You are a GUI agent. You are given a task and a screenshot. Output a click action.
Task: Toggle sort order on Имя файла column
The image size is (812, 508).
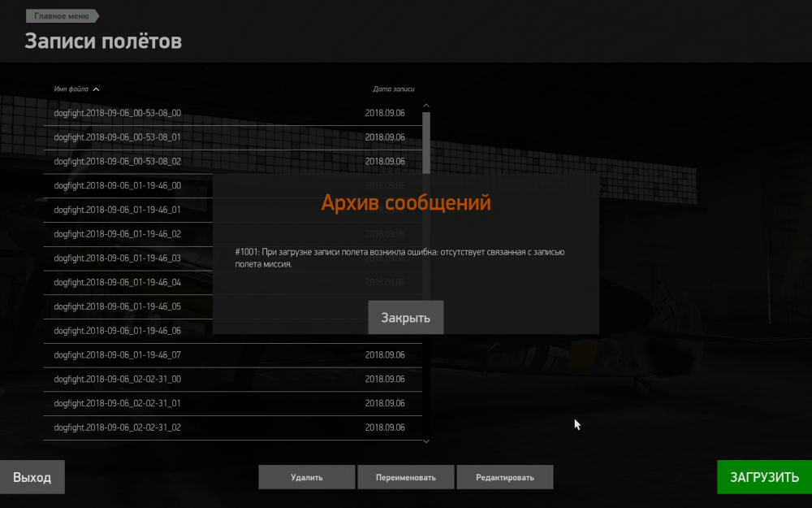(73, 89)
